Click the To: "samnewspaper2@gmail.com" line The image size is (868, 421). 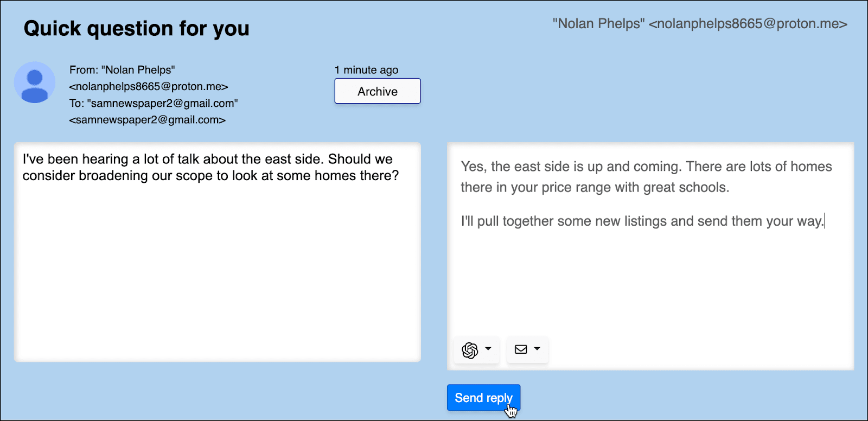click(154, 103)
